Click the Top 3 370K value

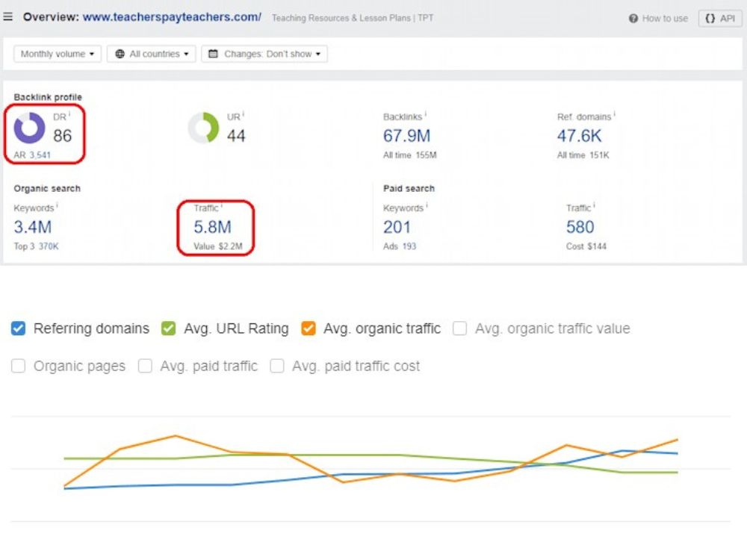(x=36, y=246)
